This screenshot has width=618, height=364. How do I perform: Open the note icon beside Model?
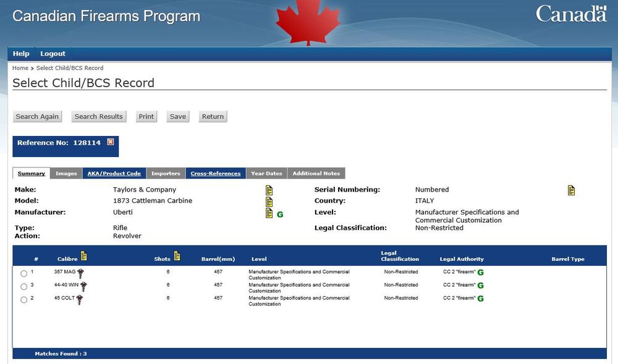tap(269, 201)
